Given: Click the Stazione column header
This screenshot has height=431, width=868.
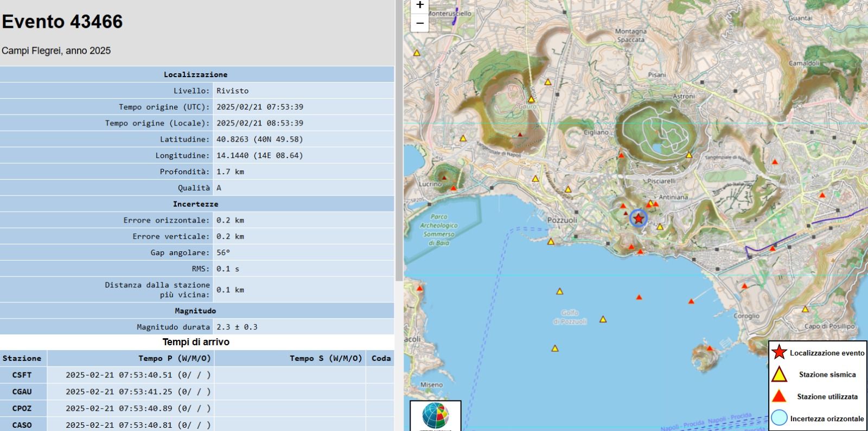Looking at the screenshot, I should (x=22, y=358).
